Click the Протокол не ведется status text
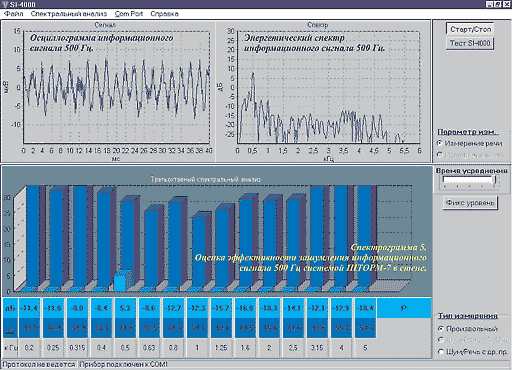This screenshot has width=512, height=370. 39,364
